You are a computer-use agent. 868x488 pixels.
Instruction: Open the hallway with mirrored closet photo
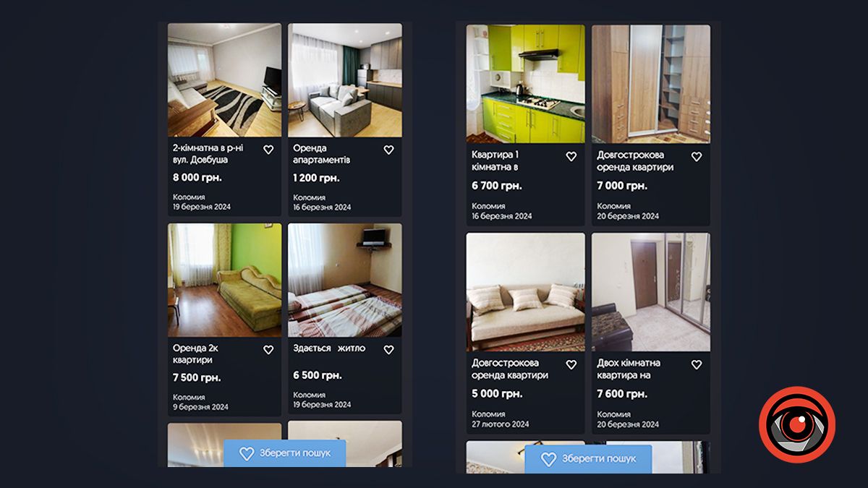651,292
